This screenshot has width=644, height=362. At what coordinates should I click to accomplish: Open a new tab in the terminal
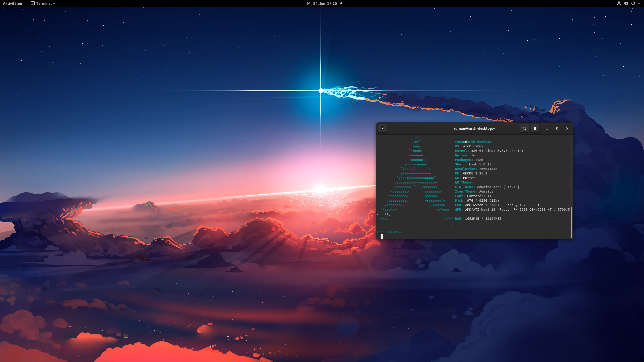[382, 128]
